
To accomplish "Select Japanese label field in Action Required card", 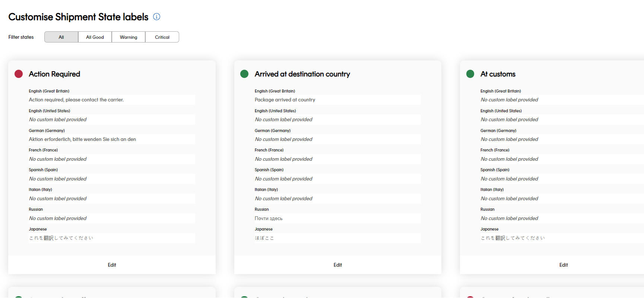I will [x=112, y=238].
